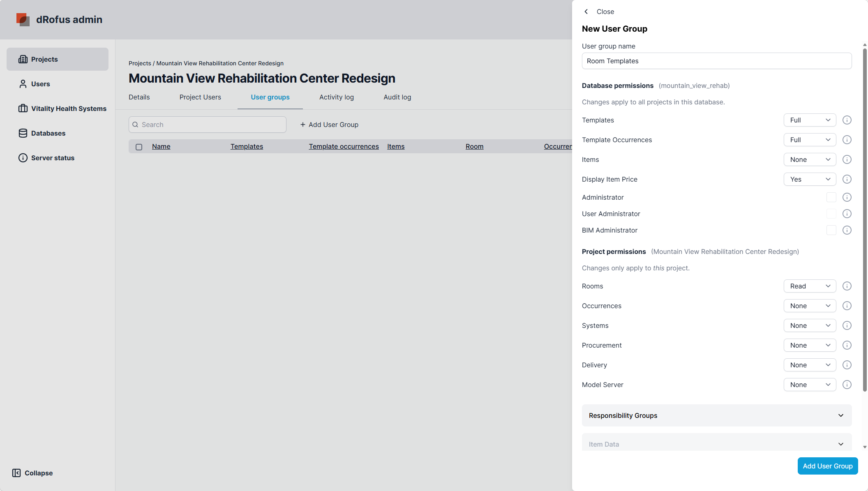Viewport: 868px width, 491px height.
Task: Open Databases in the sidebar
Action: point(58,133)
